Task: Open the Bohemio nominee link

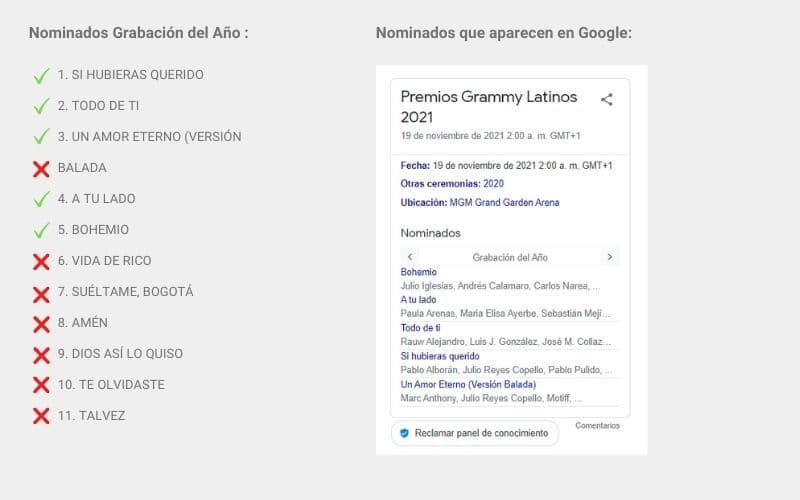Action: tap(418, 272)
